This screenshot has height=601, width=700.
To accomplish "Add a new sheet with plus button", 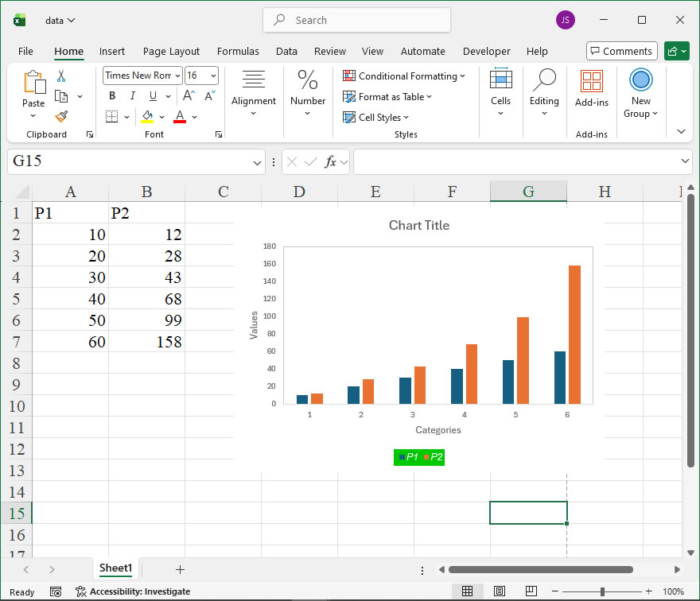I will pyautogui.click(x=180, y=569).
